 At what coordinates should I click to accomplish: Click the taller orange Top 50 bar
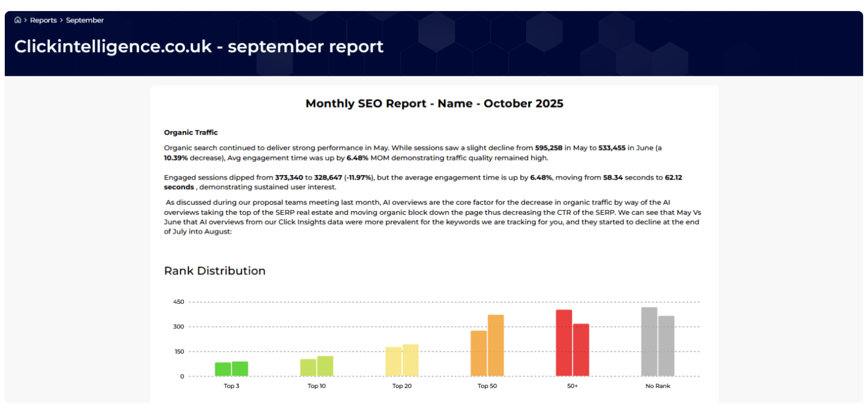click(x=496, y=346)
